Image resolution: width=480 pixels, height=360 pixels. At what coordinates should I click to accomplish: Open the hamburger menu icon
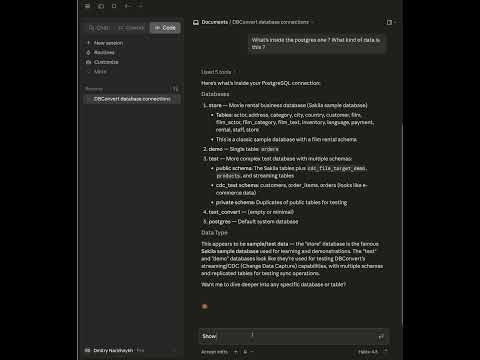pyautogui.click(x=87, y=6)
